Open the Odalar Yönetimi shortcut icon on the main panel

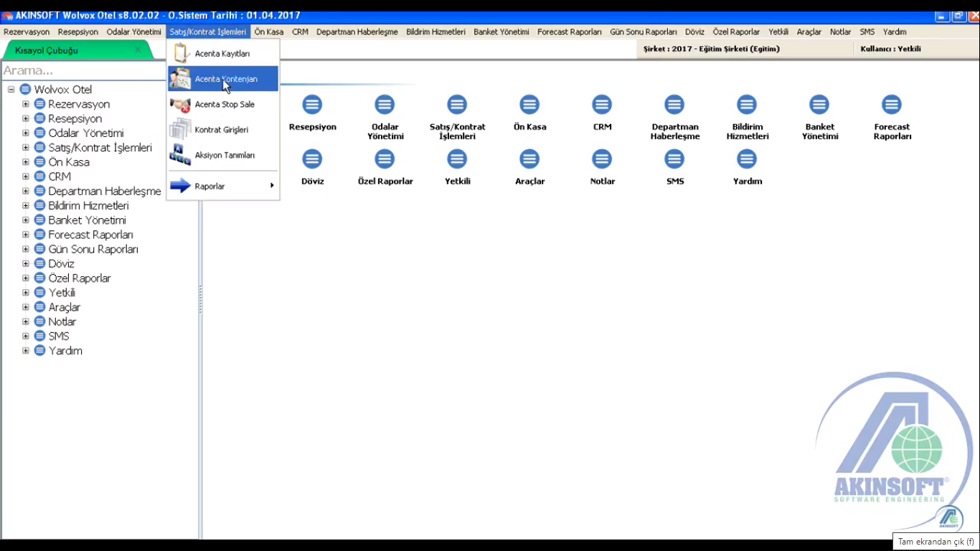pos(385,105)
